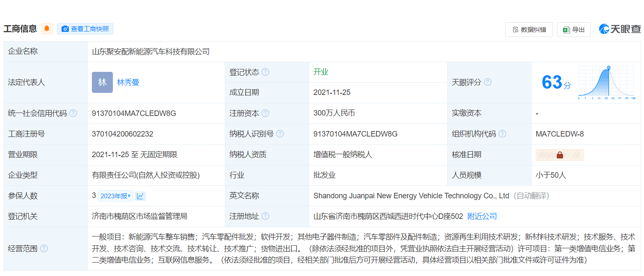Click registration number 370104200602232
Viewport: 644px width, 276px height.
tap(123, 134)
